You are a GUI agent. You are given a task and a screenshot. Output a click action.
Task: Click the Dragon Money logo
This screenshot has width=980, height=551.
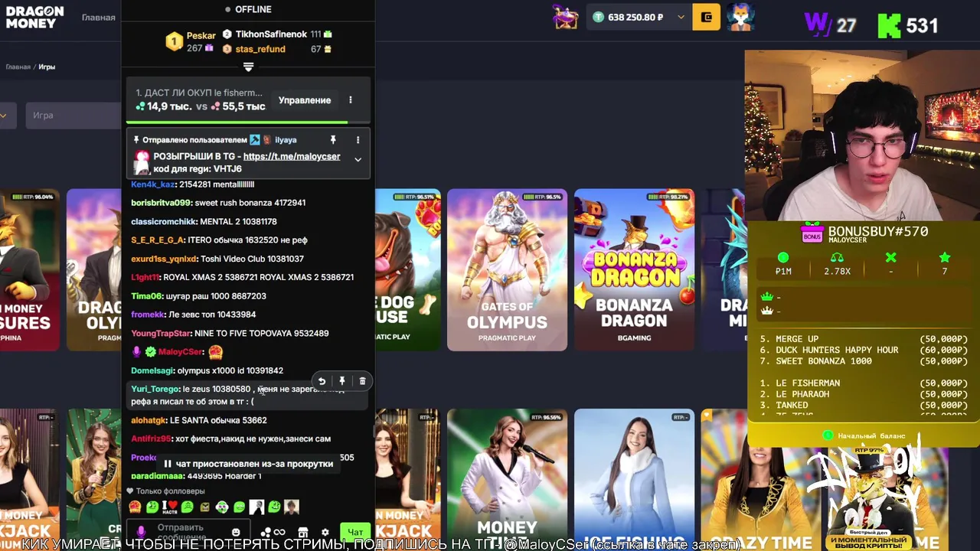click(x=34, y=17)
